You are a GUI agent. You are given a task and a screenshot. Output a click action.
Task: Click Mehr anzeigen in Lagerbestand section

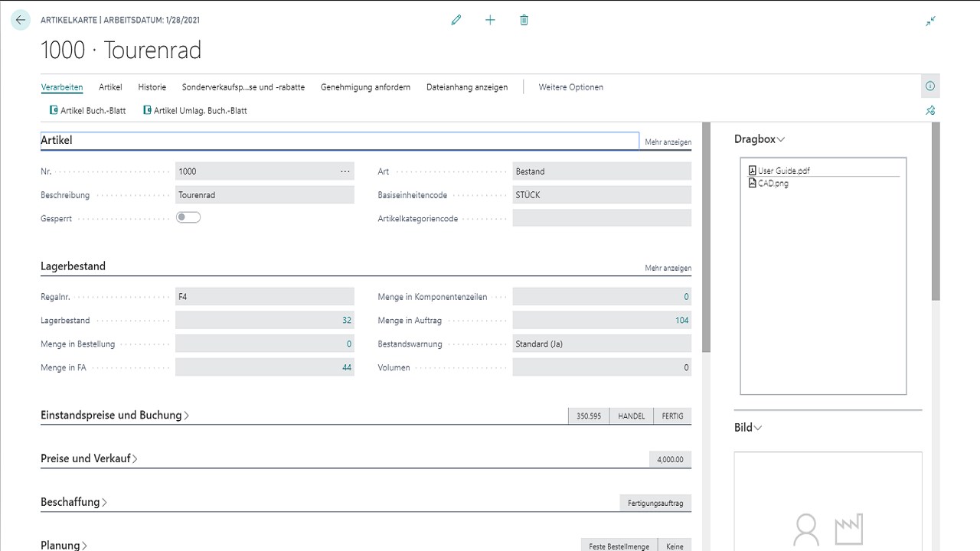pos(668,269)
